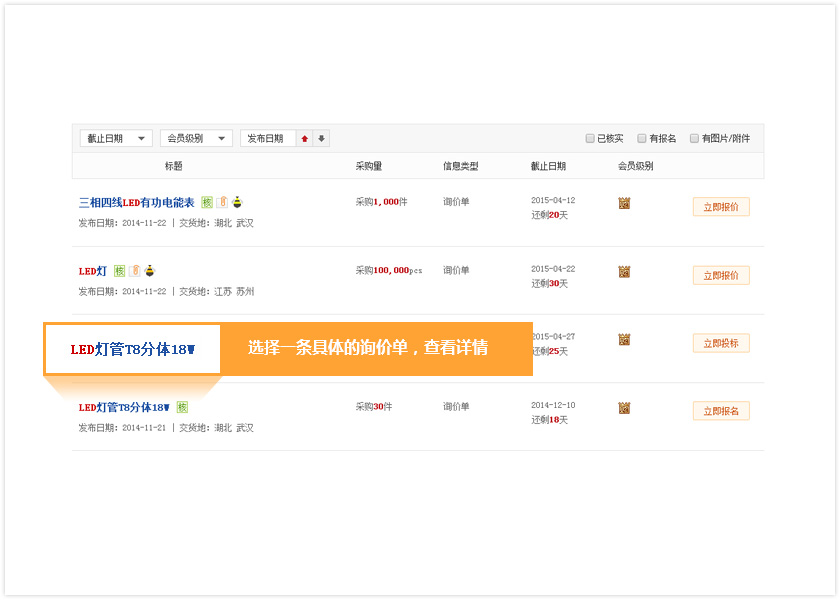
Task: Sort 发布日期 descending with down arrow
Action: pyautogui.click(x=321, y=139)
